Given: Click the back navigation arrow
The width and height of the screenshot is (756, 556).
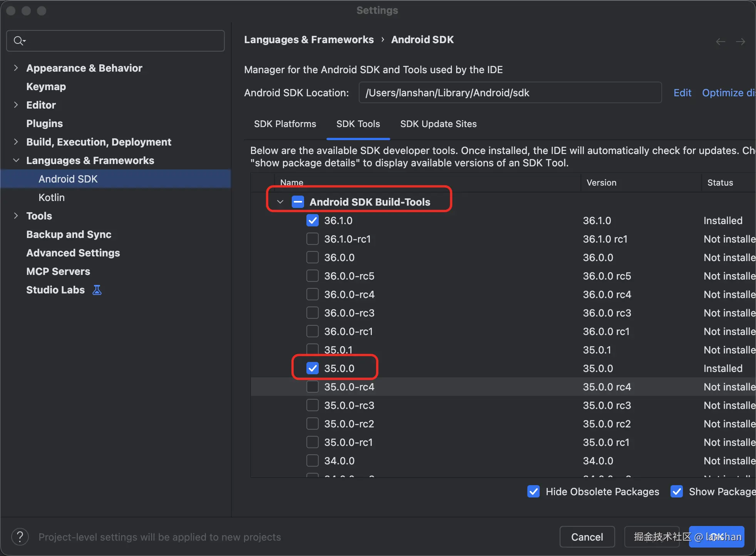Looking at the screenshot, I should pos(721,42).
